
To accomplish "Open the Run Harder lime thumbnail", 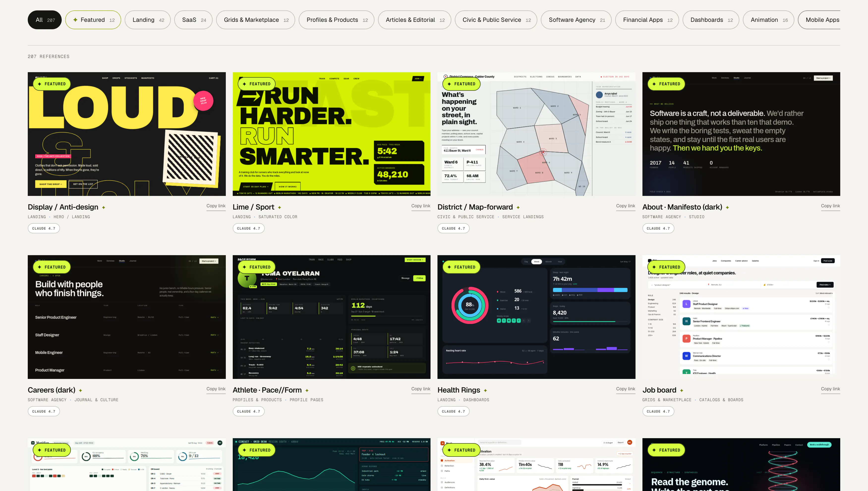I will click(x=332, y=134).
